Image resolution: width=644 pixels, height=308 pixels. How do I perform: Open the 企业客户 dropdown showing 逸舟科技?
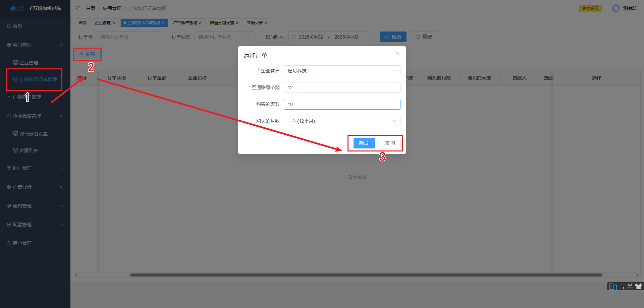tap(342, 71)
